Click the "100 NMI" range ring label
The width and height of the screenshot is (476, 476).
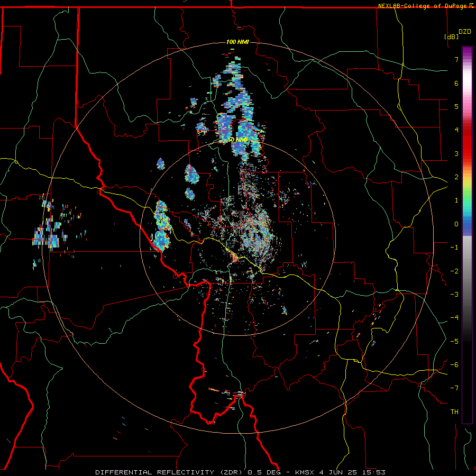point(237,42)
